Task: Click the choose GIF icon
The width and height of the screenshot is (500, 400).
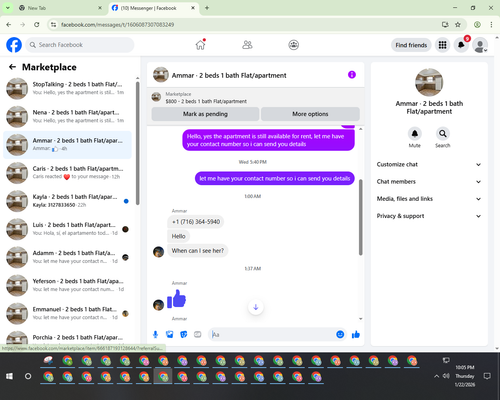Action: click(198, 334)
